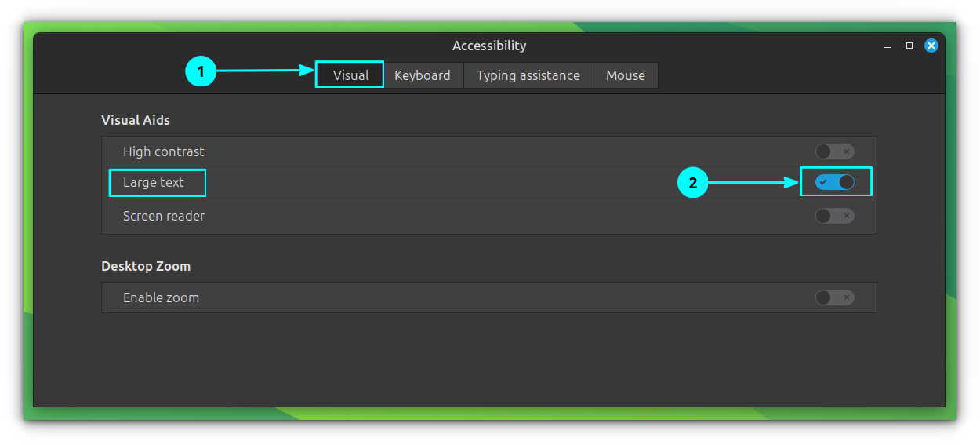Click the High contrast label
The height and width of the screenshot is (445, 980).
point(163,151)
